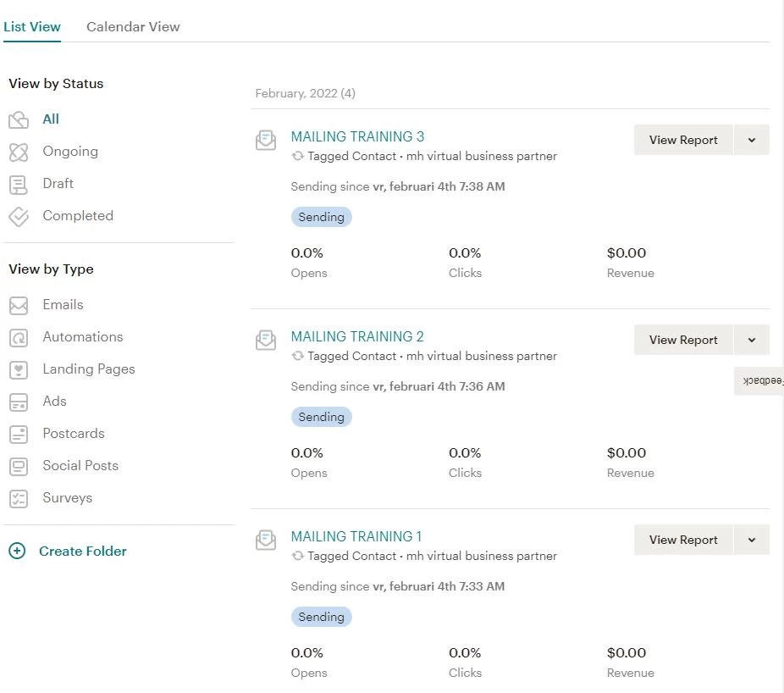Click the Landing Pages heart icon

coord(19,369)
